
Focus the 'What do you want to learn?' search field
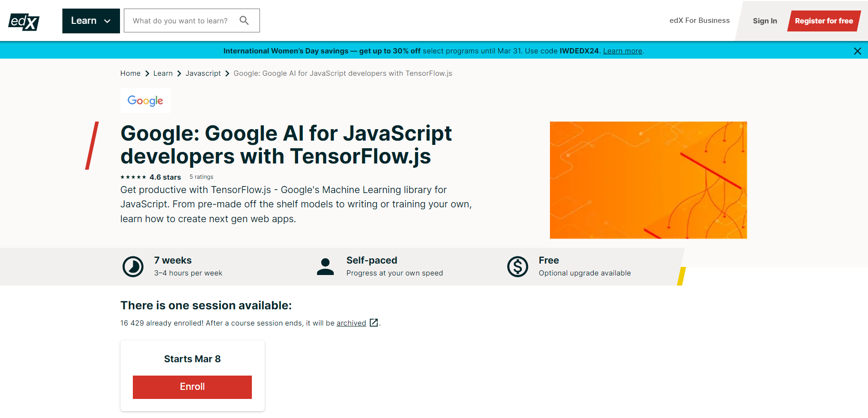(x=192, y=20)
